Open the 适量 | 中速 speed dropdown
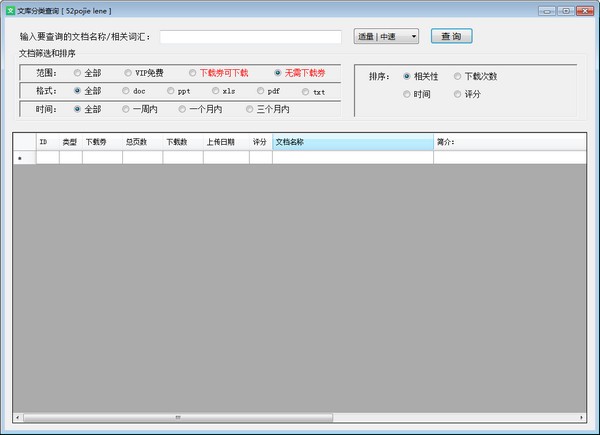Screen dimensions: 600x435 (387, 37)
